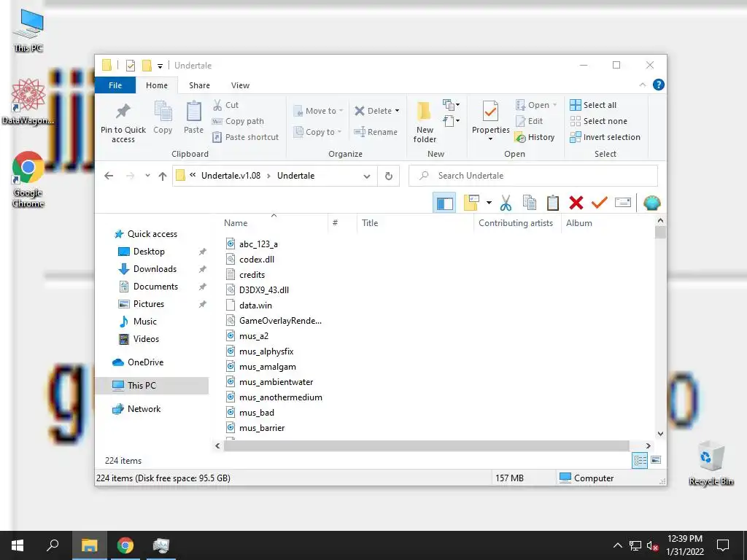Viewport: 747px width, 560px height.
Task: Switch to the Home ribbon tab
Action: [x=157, y=85]
